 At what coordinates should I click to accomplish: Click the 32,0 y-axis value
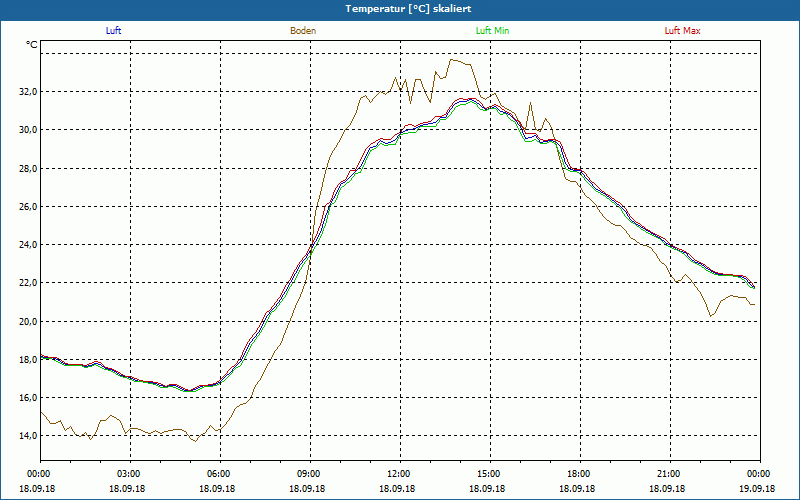pos(28,92)
